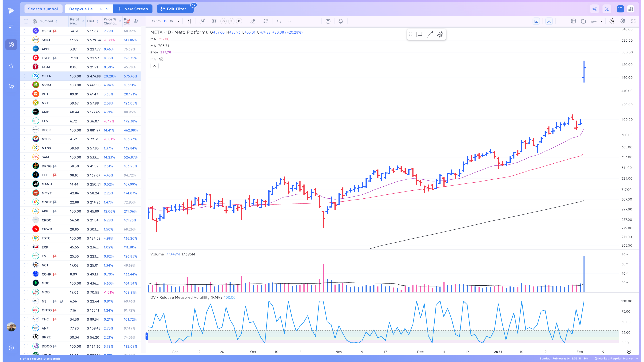Toggle the O chart overlay button
The width and height of the screenshot is (644, 362).
pos(223,21)
